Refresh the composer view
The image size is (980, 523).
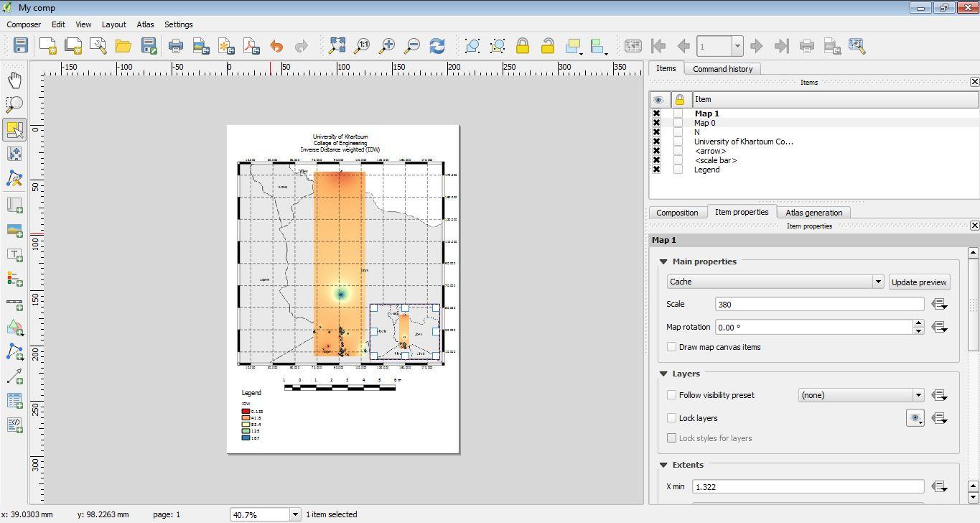coord(437,46)
